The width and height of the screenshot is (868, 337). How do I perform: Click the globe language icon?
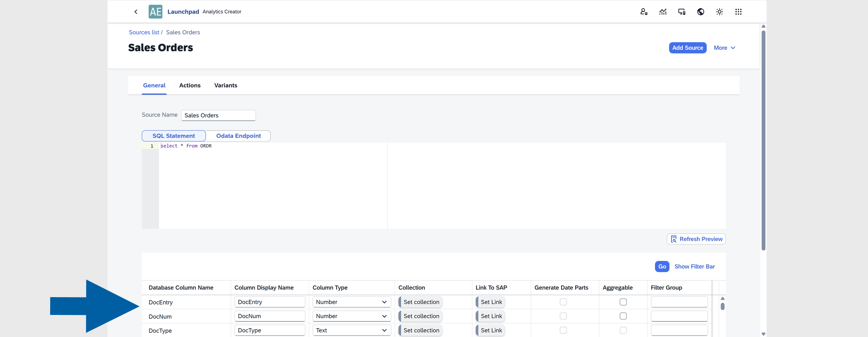pyautogui.click(x=700, y=11)
